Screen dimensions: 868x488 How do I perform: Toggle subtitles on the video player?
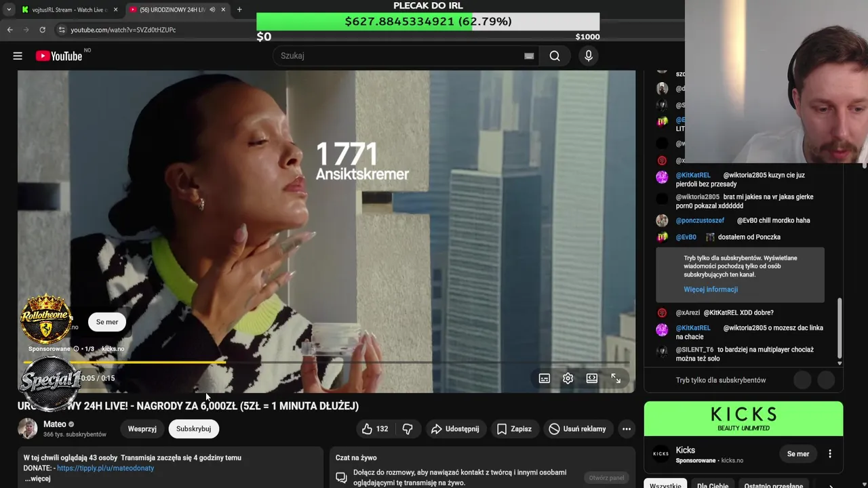[x=544, y=378]
